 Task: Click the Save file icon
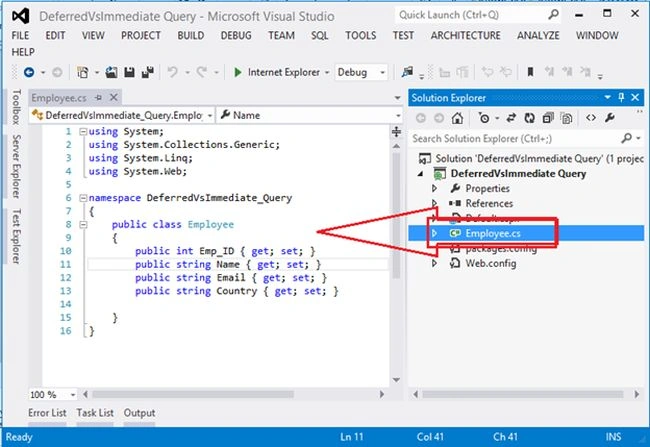(130, 72)
